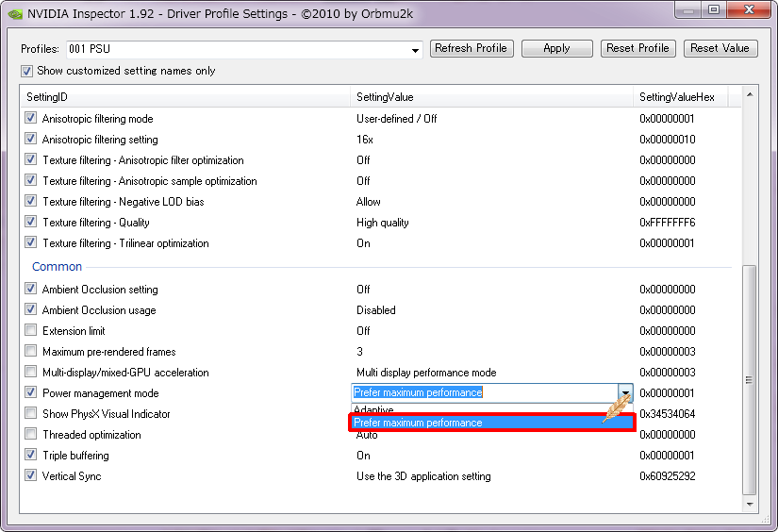
Task: Click the Common group header
Action: (x=58, y=267)
